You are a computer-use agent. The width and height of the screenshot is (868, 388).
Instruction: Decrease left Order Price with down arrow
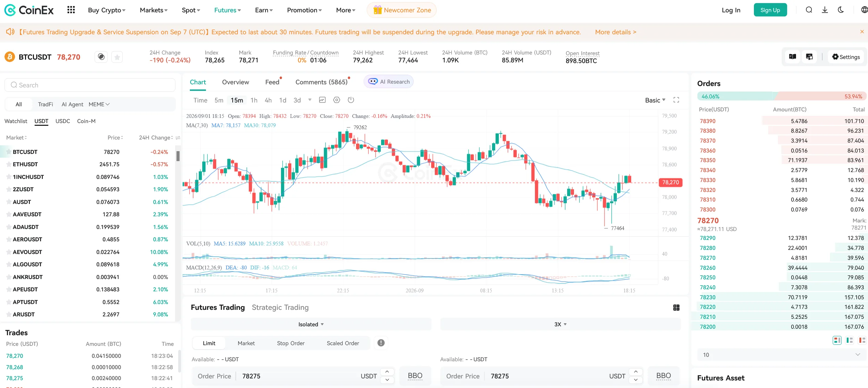387,380
